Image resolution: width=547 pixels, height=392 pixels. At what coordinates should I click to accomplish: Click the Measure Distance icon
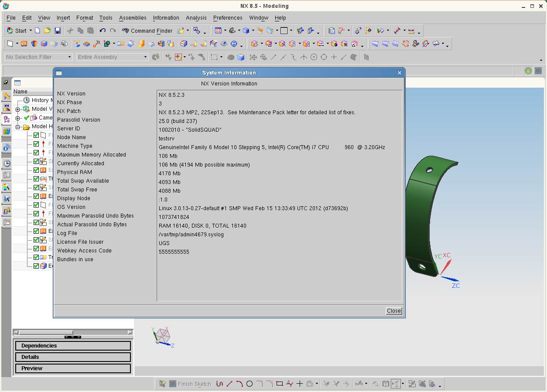point(397,31)
